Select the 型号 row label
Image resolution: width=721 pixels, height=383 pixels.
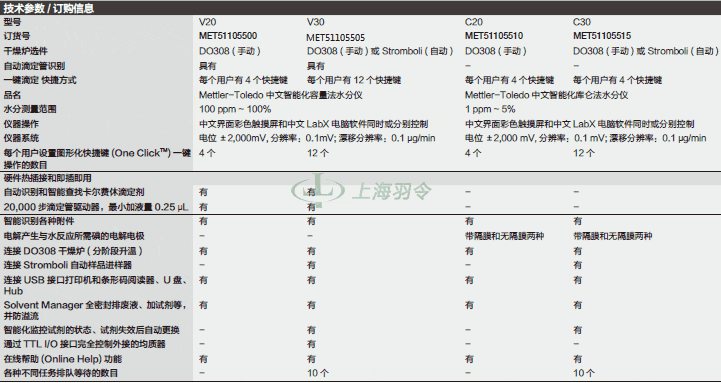tap(12, 22)
